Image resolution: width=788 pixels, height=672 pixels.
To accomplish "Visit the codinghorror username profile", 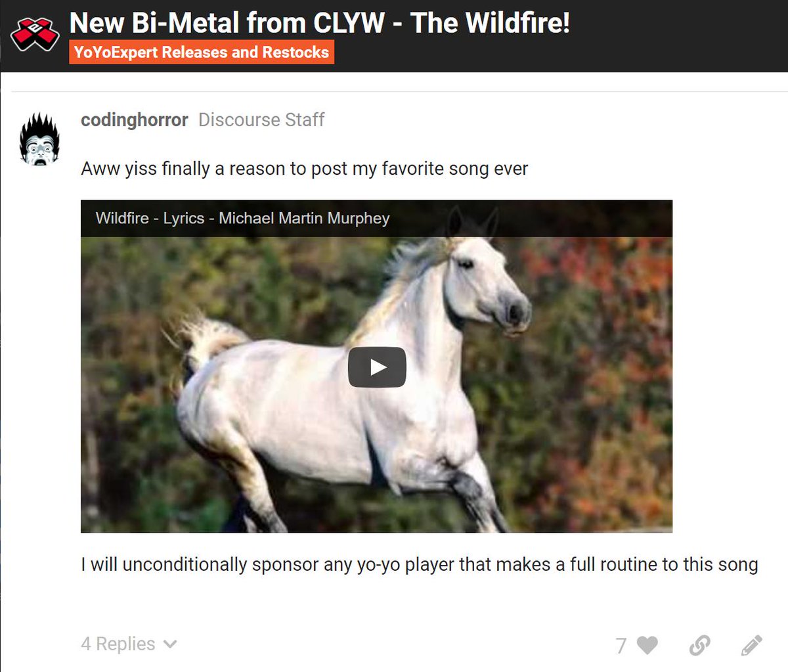I will [135, 120].
